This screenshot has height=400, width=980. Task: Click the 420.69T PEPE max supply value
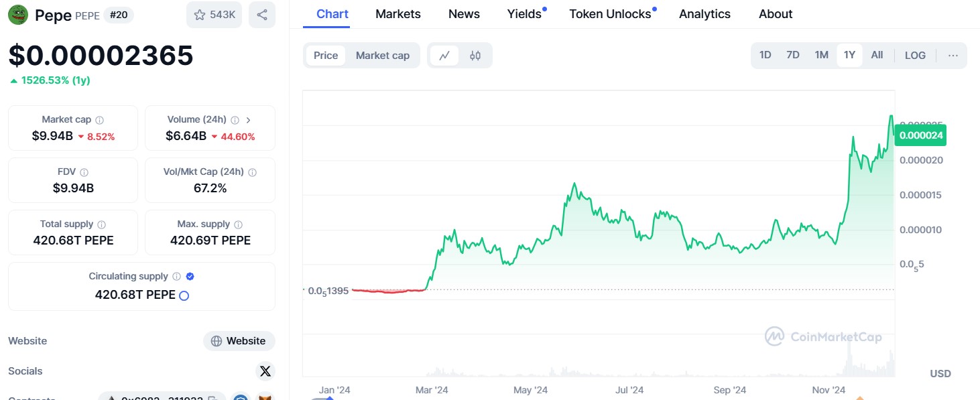(x=210, y=241)
